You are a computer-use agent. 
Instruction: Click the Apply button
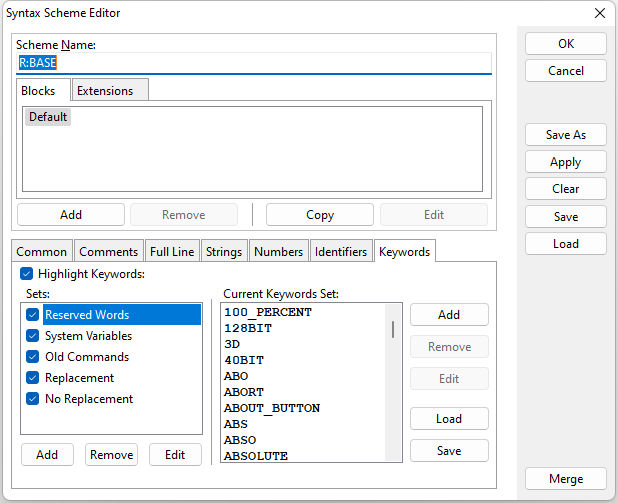(x=566, y=162)
